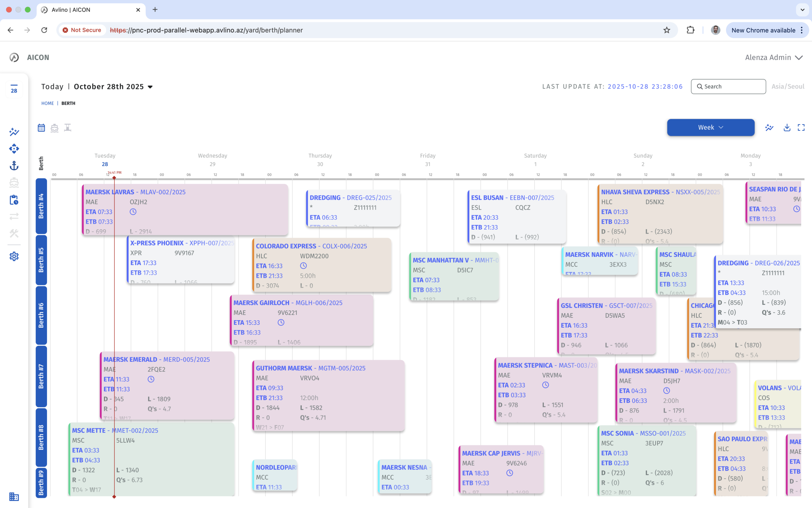Select the Berth #7 row label
This screenshot has width=812, height=508.
click(41, 376)
